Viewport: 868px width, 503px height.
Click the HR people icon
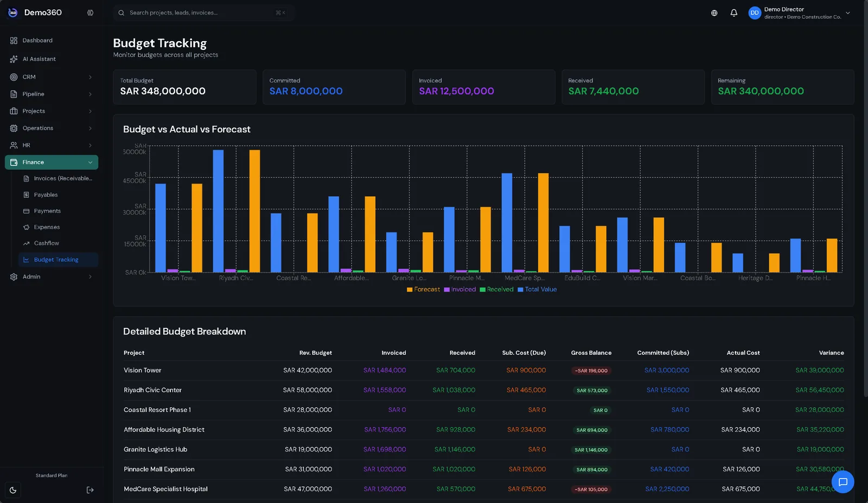(14, 145)
